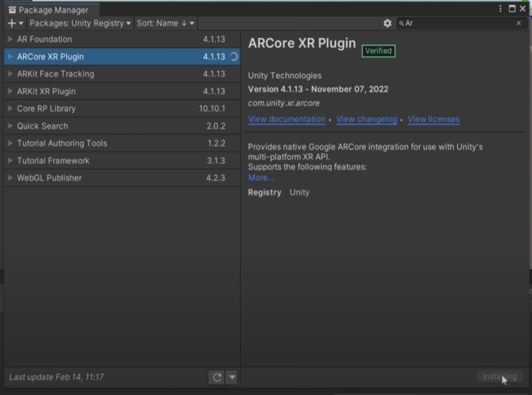Click the refresh package list button
The width and height of the screenshot is (532, 395).
217,377
